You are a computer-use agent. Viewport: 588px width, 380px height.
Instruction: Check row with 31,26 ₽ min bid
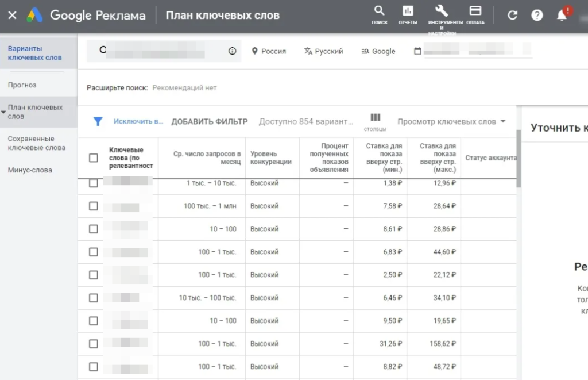click(x=94, y=344)
